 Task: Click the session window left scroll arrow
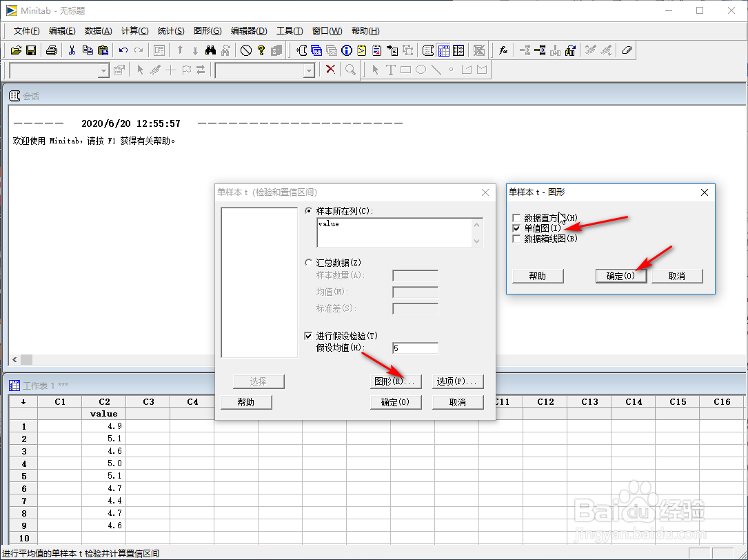[x=14, y=359]
